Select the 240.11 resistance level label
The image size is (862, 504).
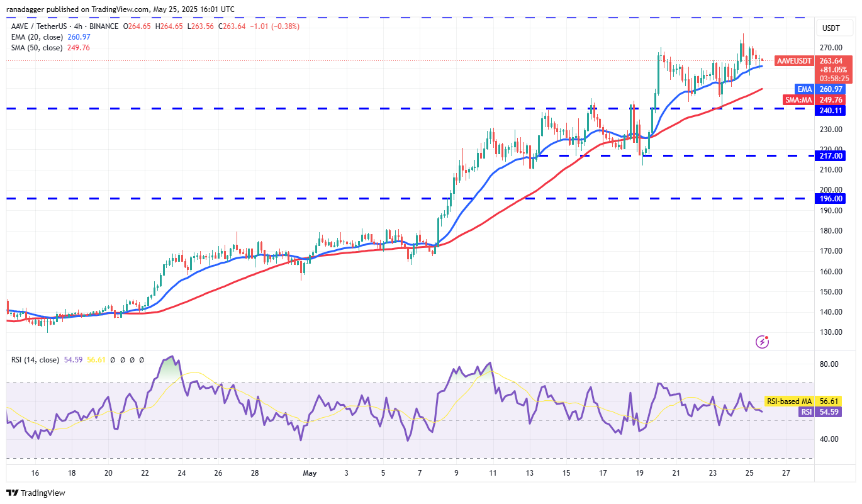coord(831,110)
